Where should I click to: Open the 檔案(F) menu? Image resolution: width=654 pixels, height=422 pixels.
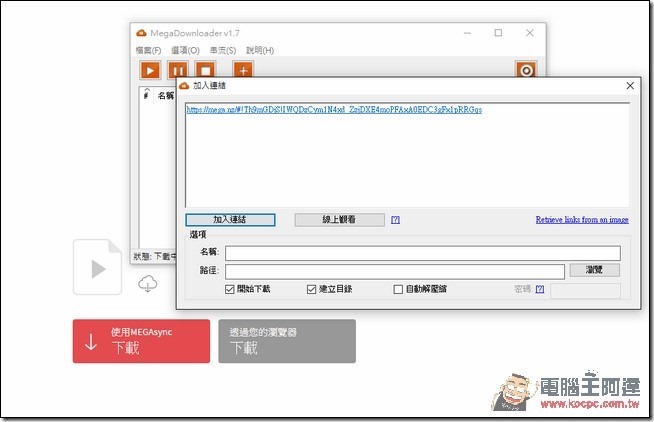(148, 50)
